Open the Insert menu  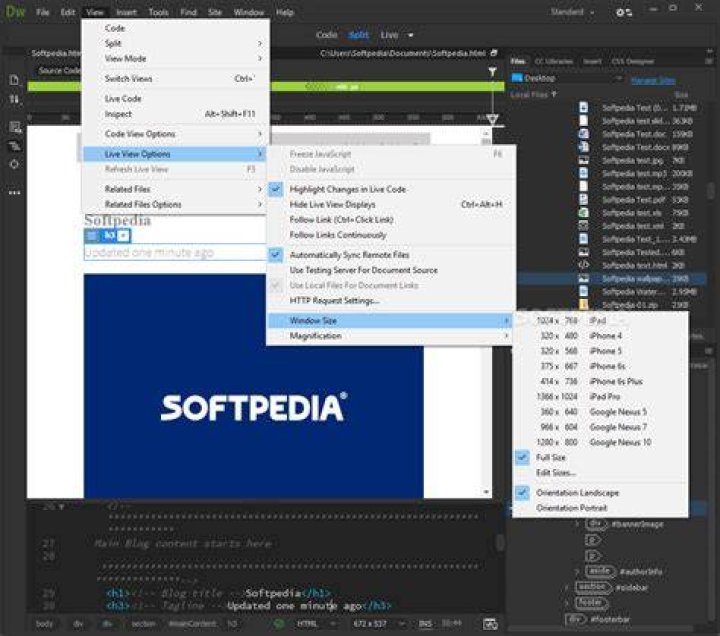click(126, 12)
